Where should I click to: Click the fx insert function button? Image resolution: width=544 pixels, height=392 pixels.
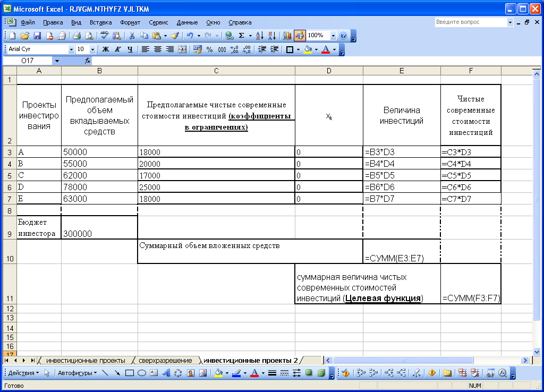pyautogui.click(x=88, y=61)
